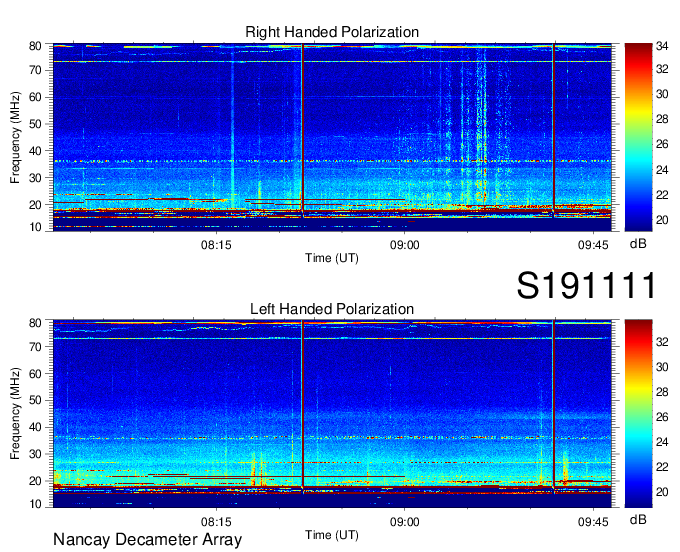Viewport: 680px width, 552px height.
Task: Click the 70 MHz tick of Right Handed plot
Action: 35,70
